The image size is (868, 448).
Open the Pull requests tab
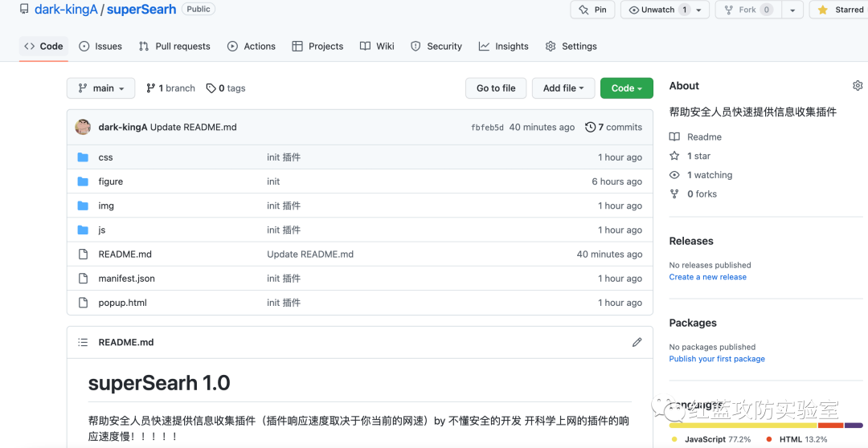coord(174,47)
